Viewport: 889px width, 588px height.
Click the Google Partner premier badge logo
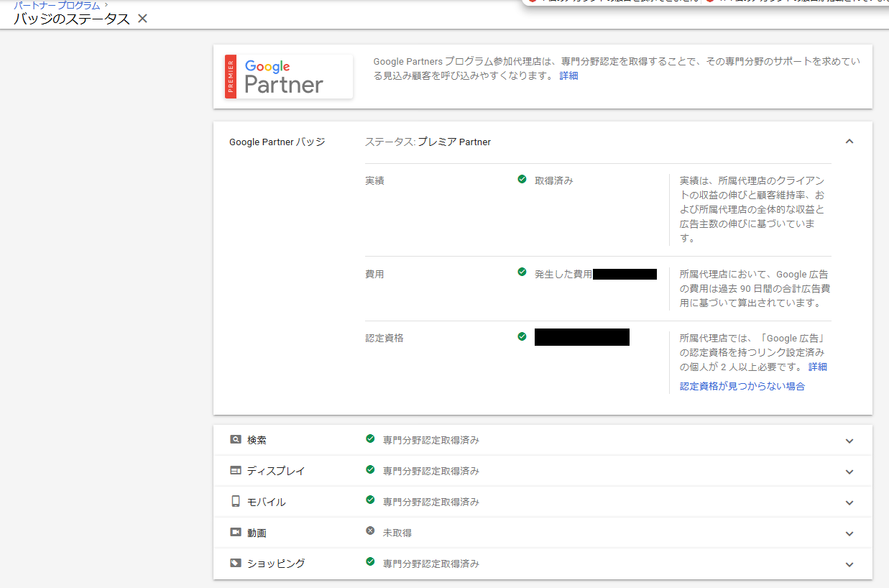pyautogui.click(x=287, y=76)
